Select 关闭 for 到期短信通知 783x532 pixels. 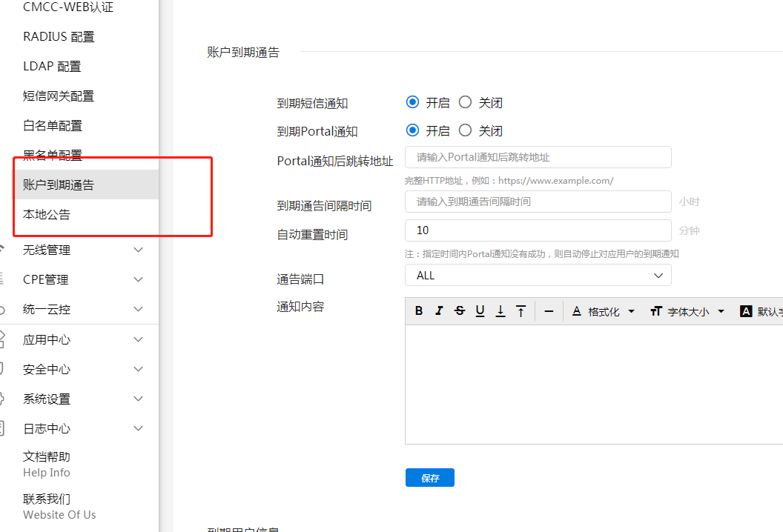click(466, 102)
